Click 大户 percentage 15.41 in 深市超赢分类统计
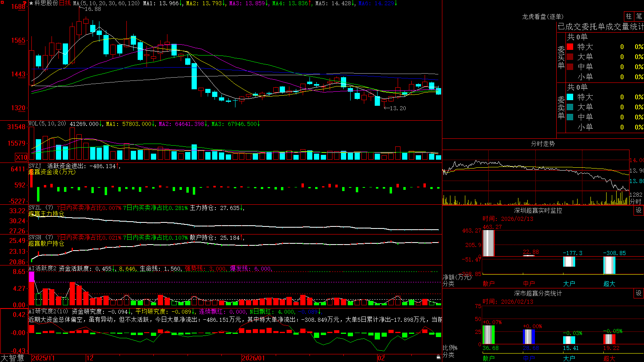This screenshot has height=362, width=644. tap(571, 348)
